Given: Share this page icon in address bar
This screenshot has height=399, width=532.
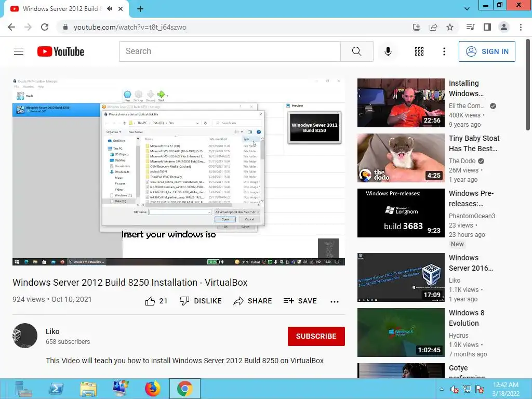Looking at the screenshot, I should point(433,27).
